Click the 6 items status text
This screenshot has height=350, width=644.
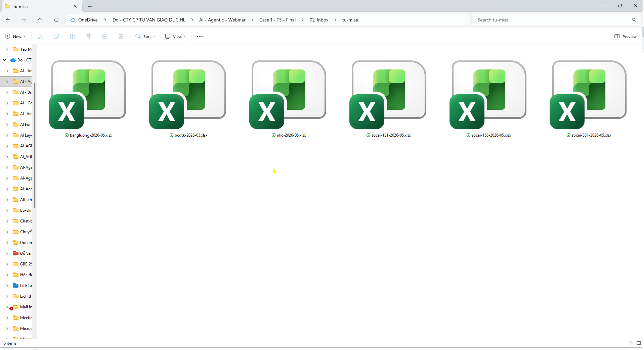point(10,343)
